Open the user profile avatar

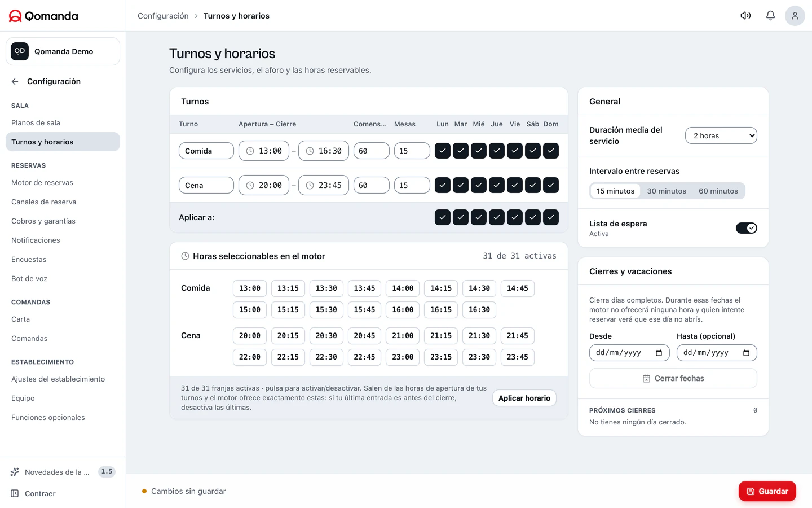click(x=795, y=16)
